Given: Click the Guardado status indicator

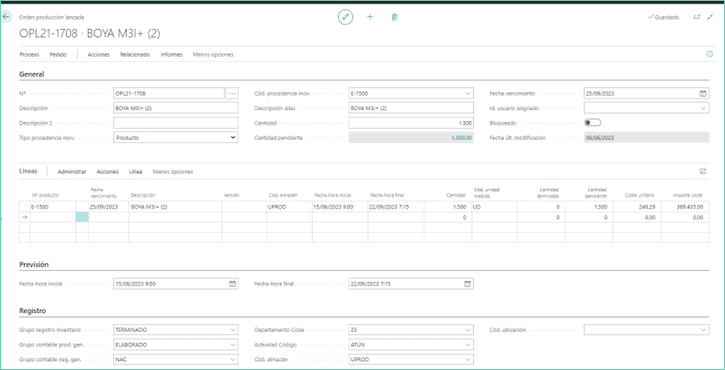Looking at the screenshot, I should (x=664, y=18).
